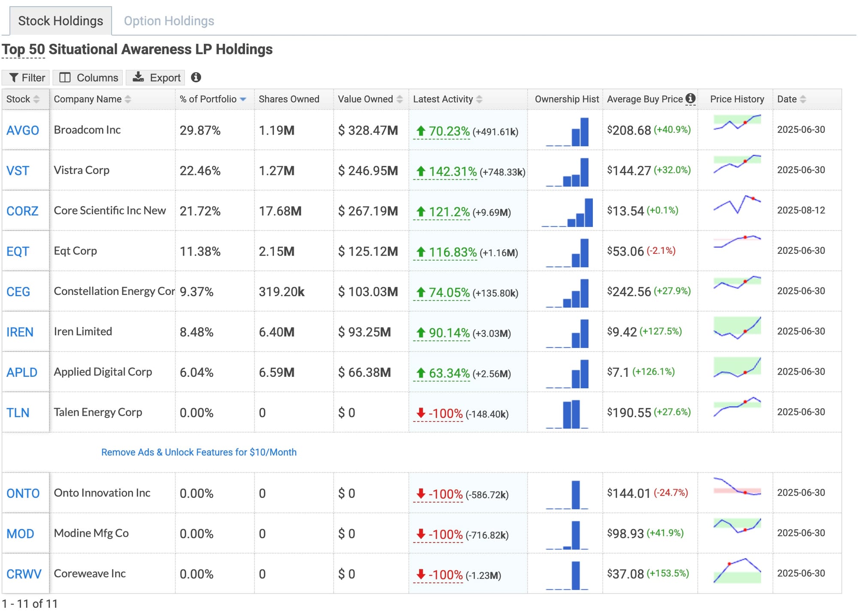Sort by Value Owned column arrows
This screenshot has width=858, height=616.
pyautogui.click(x=400, y=99)
